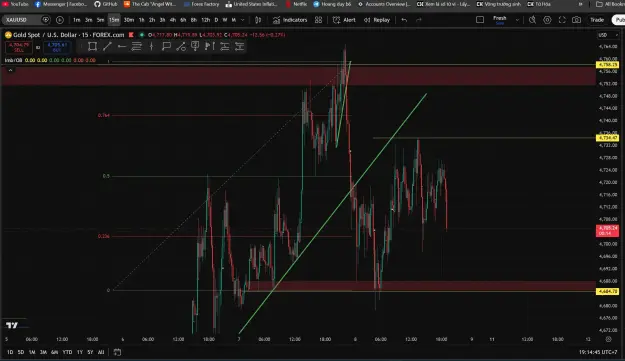Set date range to 1M
This screenshot has width=625, height=361.
point(32,352)
